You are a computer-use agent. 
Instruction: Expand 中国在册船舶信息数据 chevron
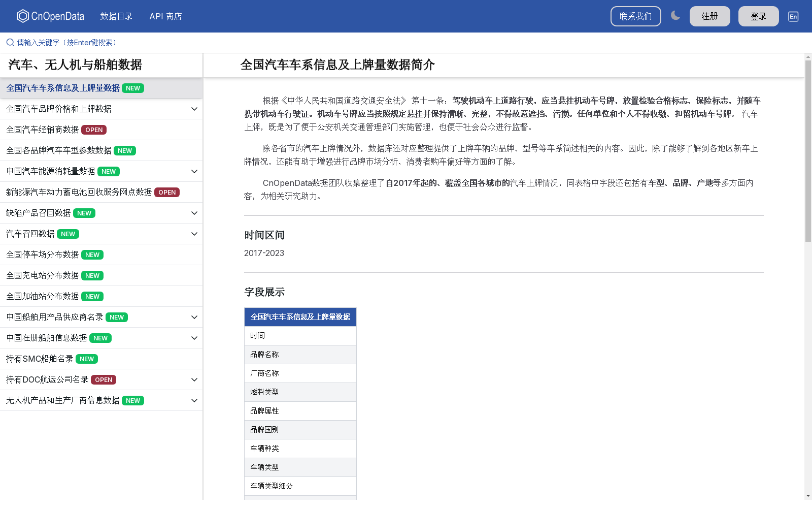(x=194, y=338)
